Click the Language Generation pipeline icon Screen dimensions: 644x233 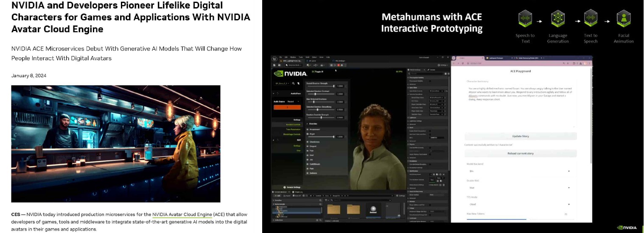click(x=558, y=19)
